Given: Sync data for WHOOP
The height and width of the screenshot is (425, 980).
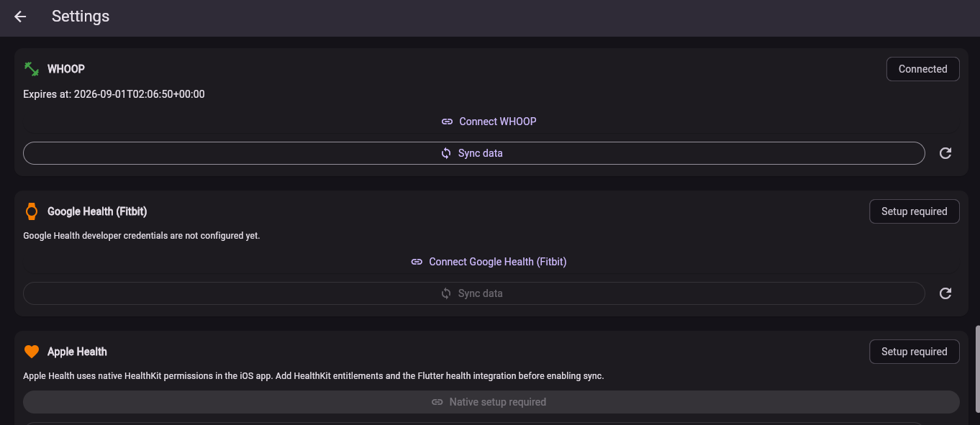Looking at the screenshot, I should tap(473, 153).
